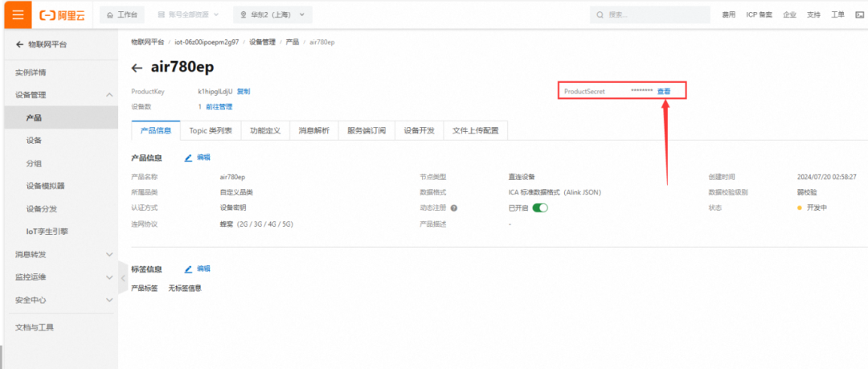868x369 pixels.
Task: Collapse the sidebar with the handle arrow
Action: click(x=123, y=277)
